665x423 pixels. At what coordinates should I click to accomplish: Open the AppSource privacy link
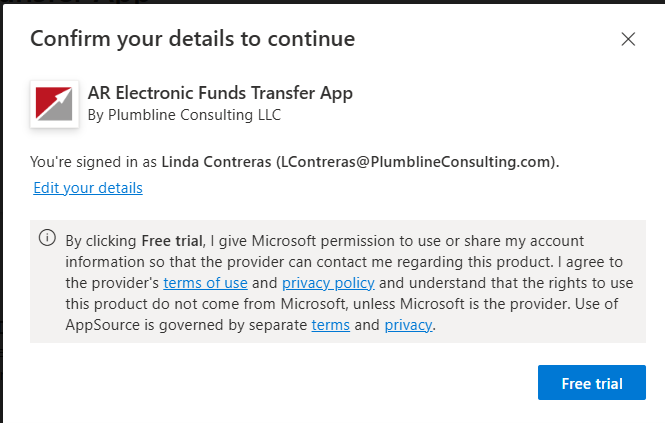pyautogui.click(x=408, y=325)
